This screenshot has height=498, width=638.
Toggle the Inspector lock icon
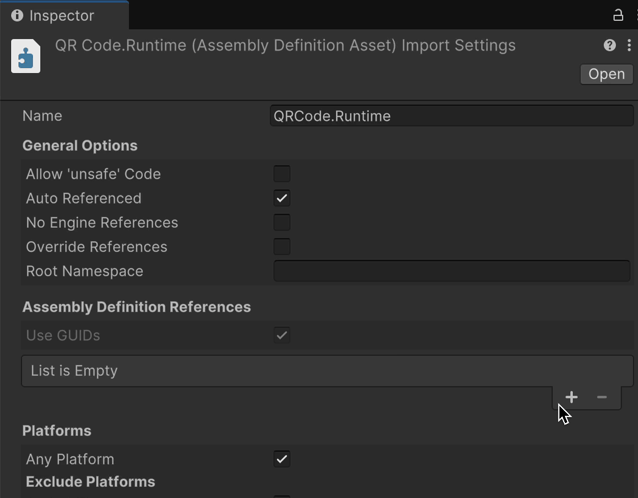(x=618, y=15)
